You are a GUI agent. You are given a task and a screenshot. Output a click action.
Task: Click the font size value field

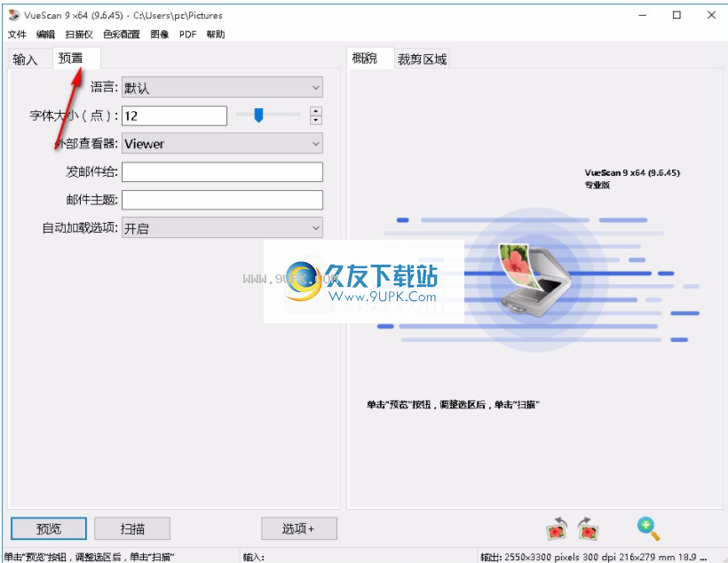175,115
